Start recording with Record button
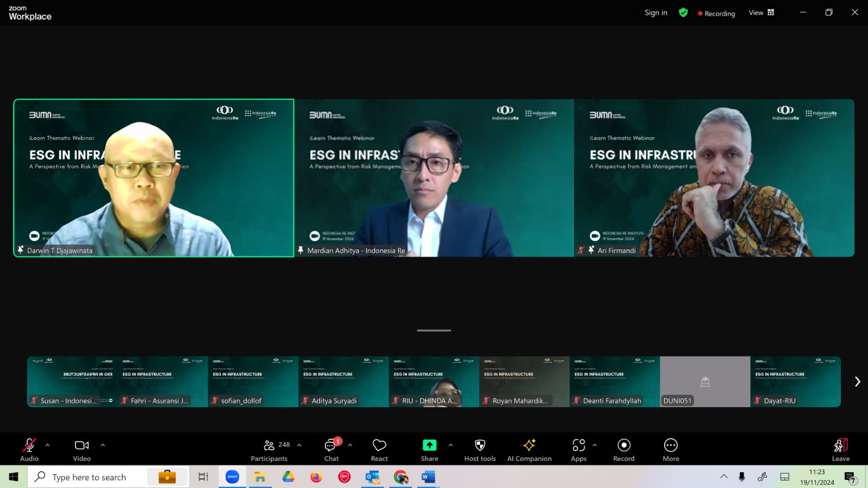Screen dimensions: 868x488 (x=624, y=450)
